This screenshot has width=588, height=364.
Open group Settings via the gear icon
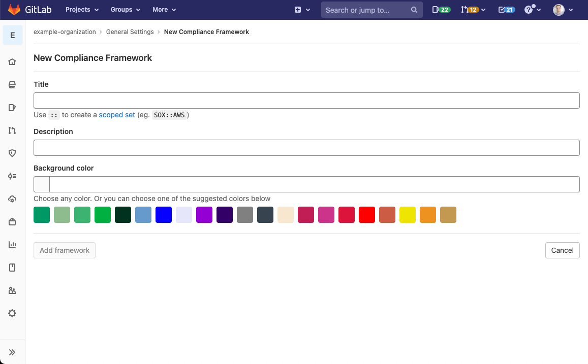click(12, 313)
